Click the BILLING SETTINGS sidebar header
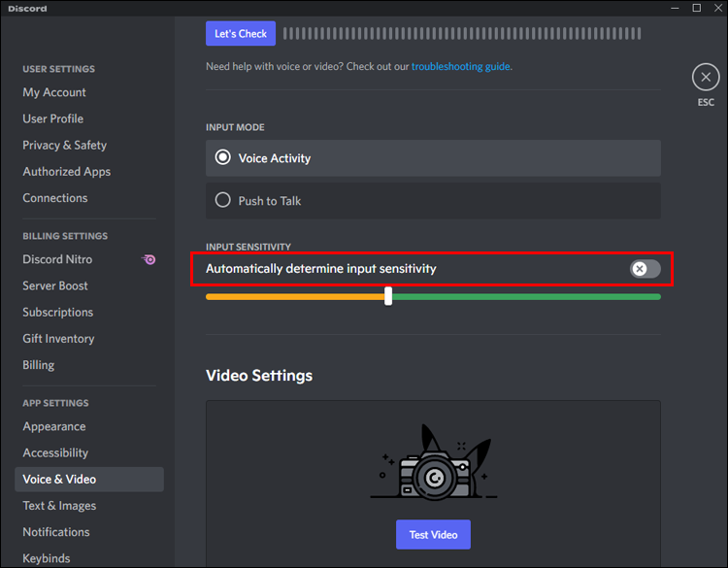The height and width of the screenshot is (568, 728). pyautogui.click(x=65, y=236)
